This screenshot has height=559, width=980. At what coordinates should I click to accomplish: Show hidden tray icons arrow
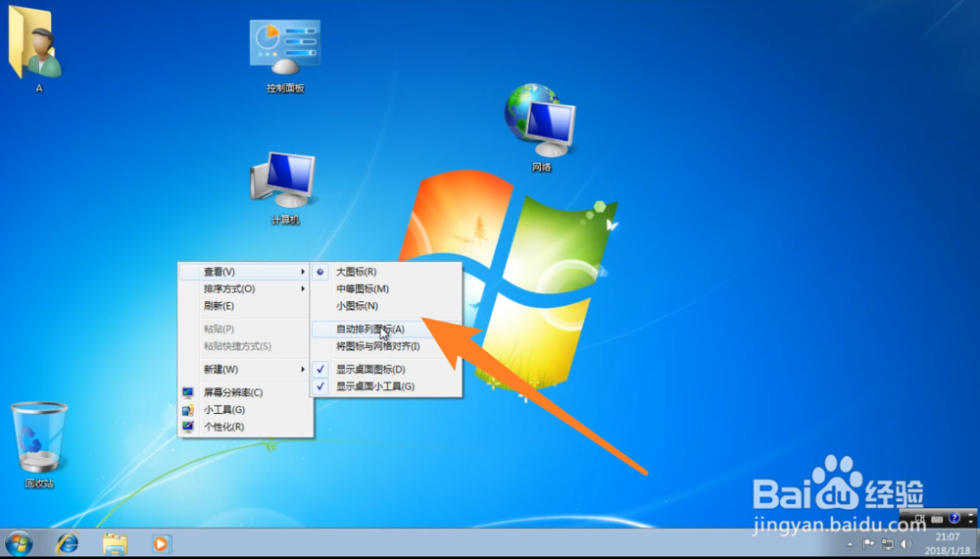[850, 544]
